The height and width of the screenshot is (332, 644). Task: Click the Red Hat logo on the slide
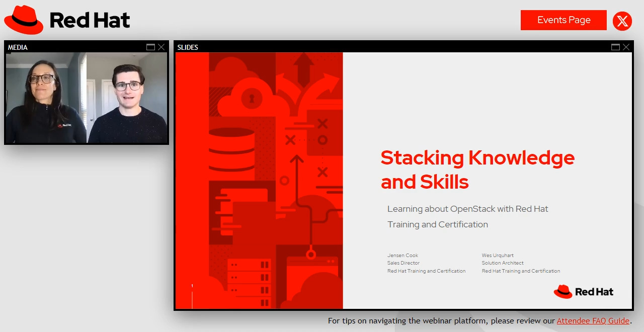pyautogui.click(x=583, y=292)
